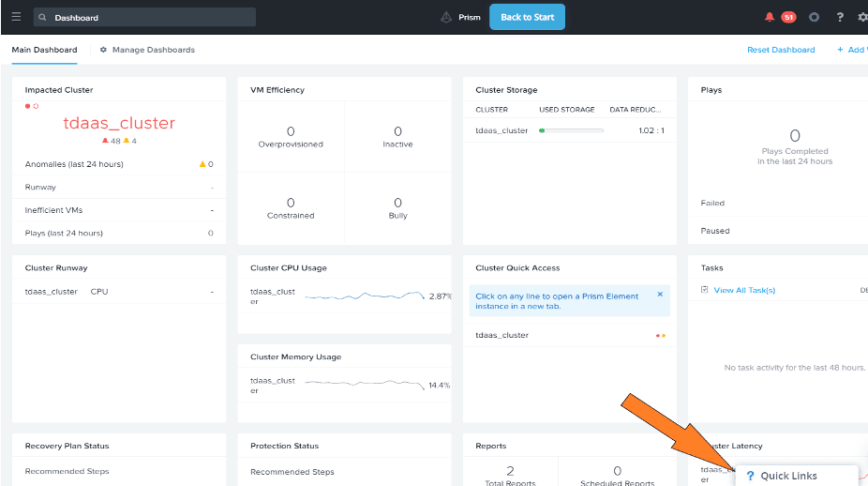The width and height of the screenshot is (868, 486).
Task: Click the Impacted Cluster hollow carousel dot
Action: (x=36, y=106)
